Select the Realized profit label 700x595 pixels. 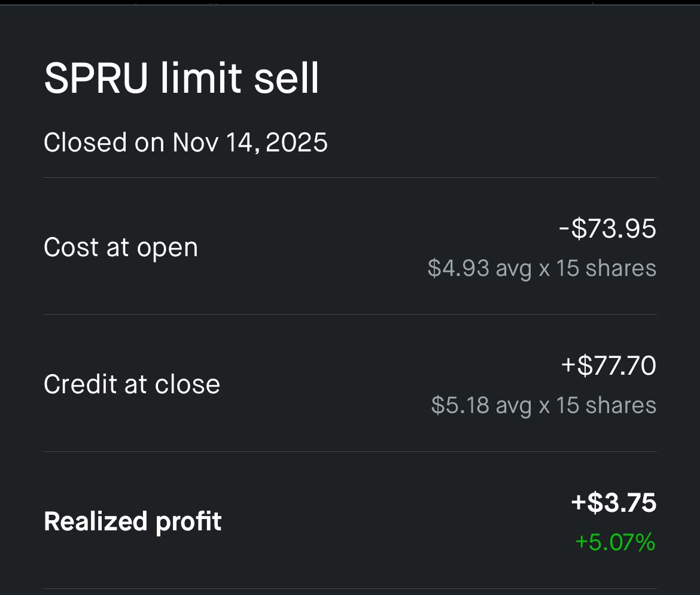coord(133,521)
